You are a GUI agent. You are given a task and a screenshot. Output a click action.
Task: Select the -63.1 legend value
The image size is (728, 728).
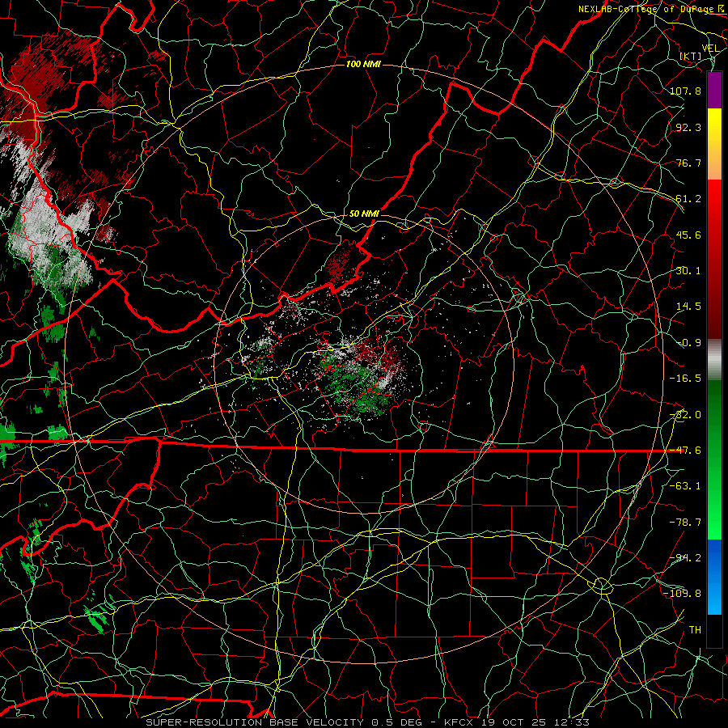[685, 486]
